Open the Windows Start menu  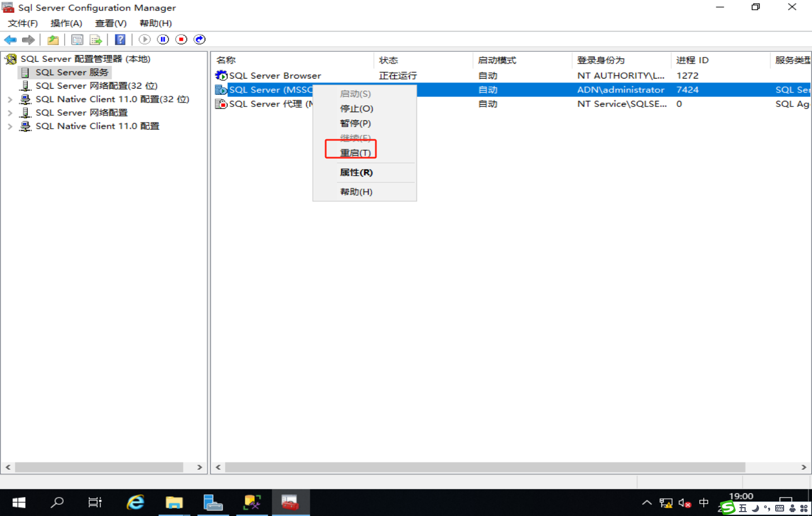click(19, 503)
